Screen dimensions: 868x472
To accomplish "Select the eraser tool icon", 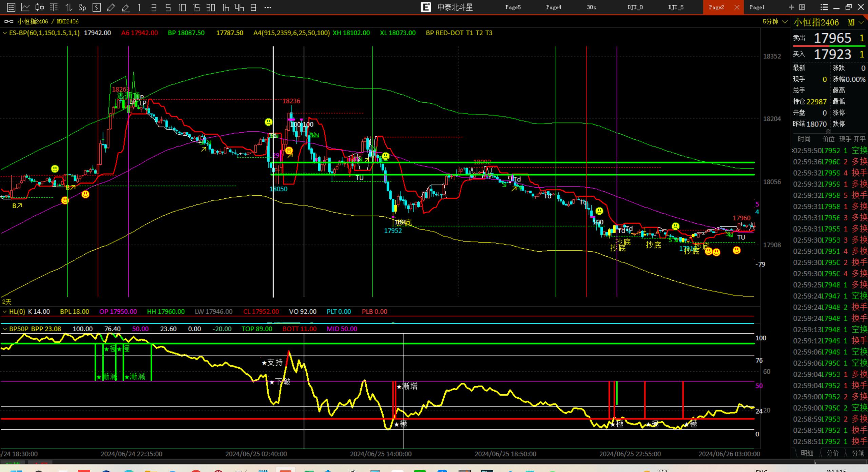I will [126, 7].
